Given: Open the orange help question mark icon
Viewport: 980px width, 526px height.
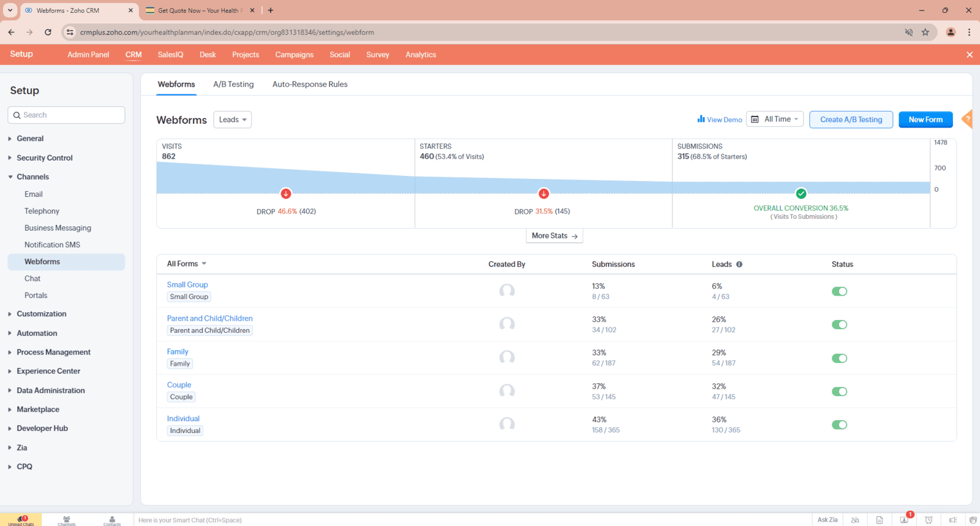Looking at the screenshot, I should click(x=968, y=119).
